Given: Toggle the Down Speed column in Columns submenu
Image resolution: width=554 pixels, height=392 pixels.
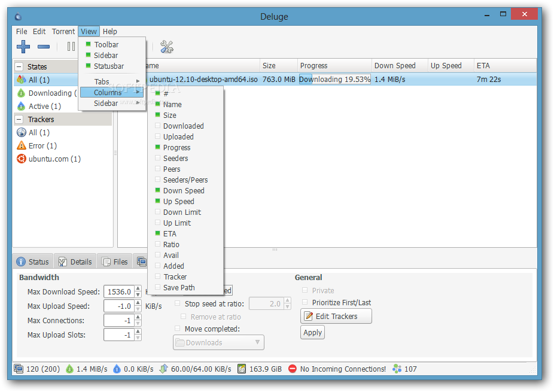Looking at the screenshot, I should click(x=186, y=190).
